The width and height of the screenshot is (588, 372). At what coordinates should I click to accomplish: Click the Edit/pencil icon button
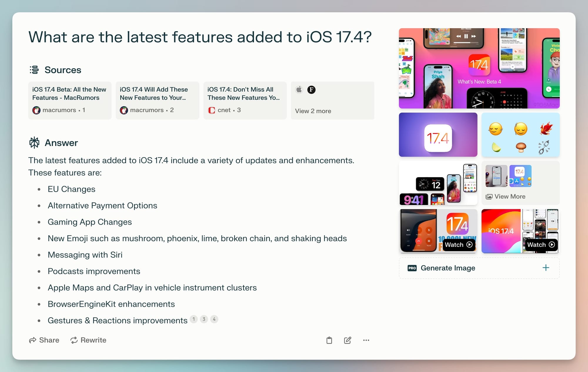pos(347,339)
